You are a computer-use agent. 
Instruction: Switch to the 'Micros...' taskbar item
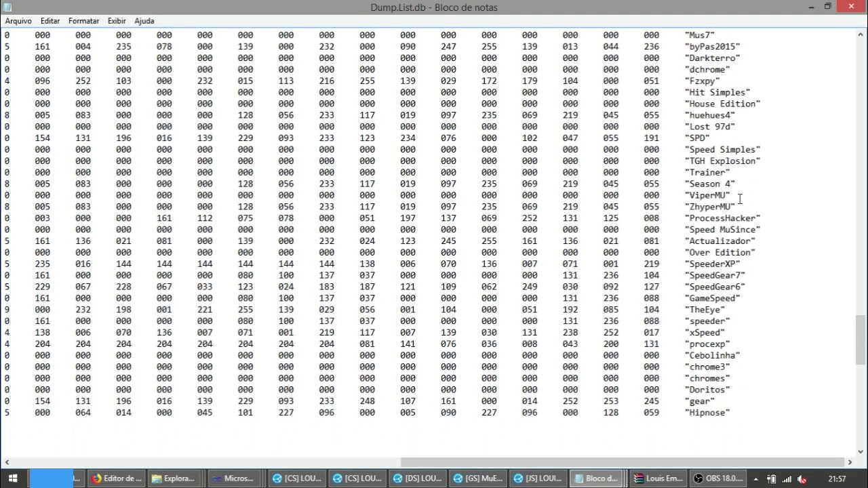coord(234,478)
